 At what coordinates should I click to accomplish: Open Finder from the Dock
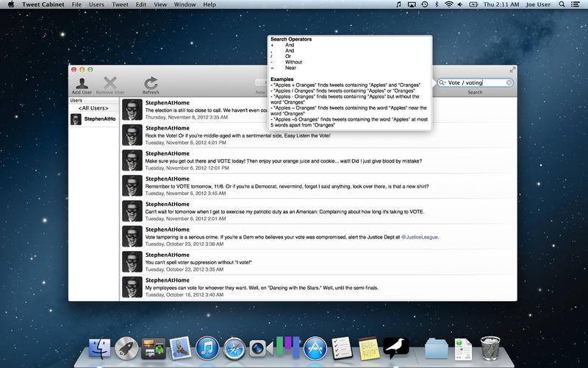point(100,348)
